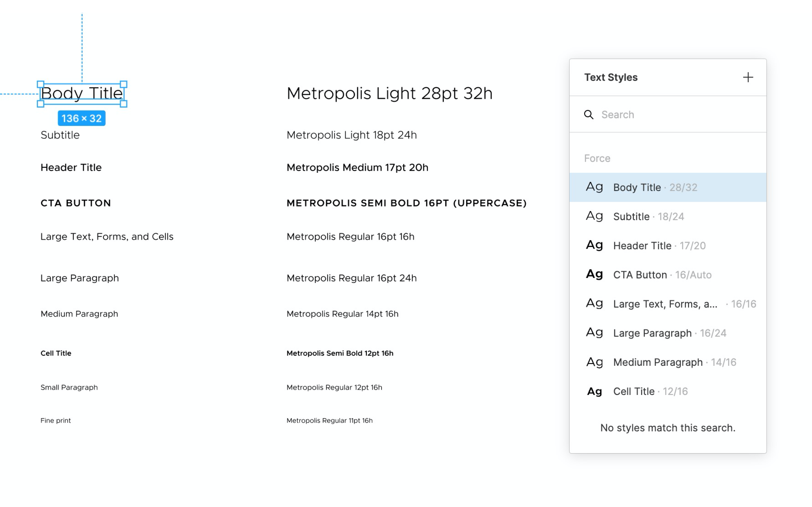Click the Metropolis Light 28pt 32h text
Screen dimensions: 812x507
pyautogui.click(x=389, y=94)
